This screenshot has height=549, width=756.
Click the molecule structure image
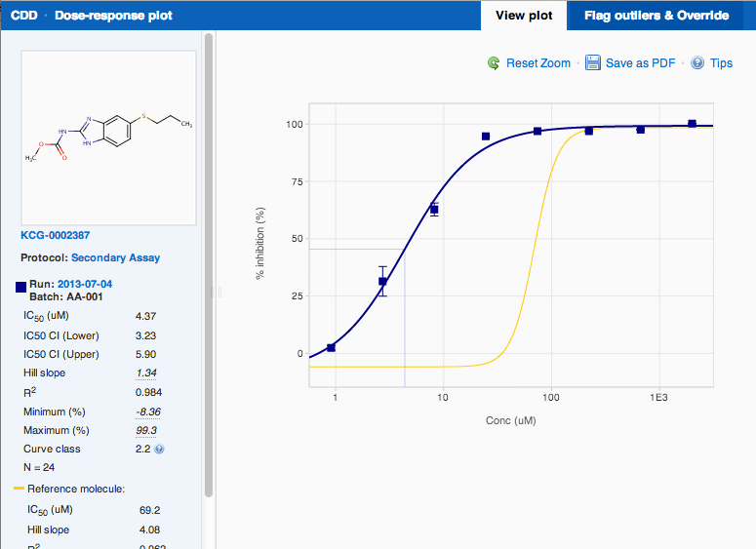(x=108, y=137)
